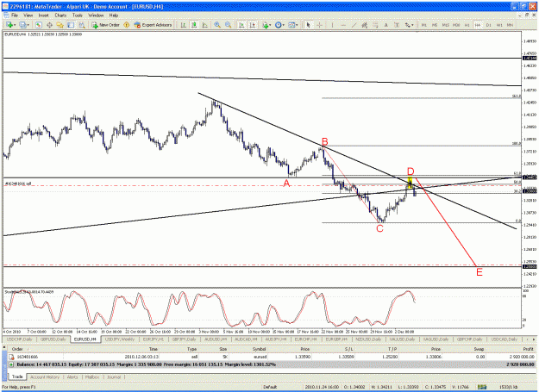This screenshot has width=539, height=392.
Task: Select order row 163401666
Action: 272,357
